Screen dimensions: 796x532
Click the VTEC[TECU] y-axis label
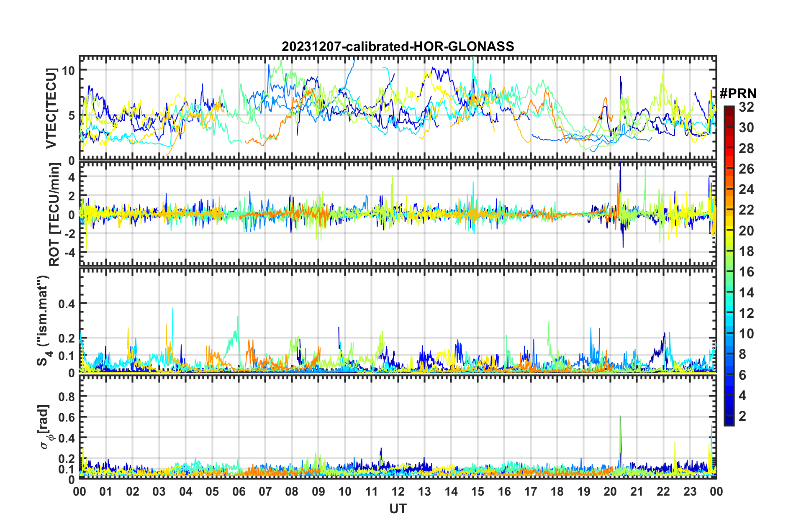(x=51, y=109)
